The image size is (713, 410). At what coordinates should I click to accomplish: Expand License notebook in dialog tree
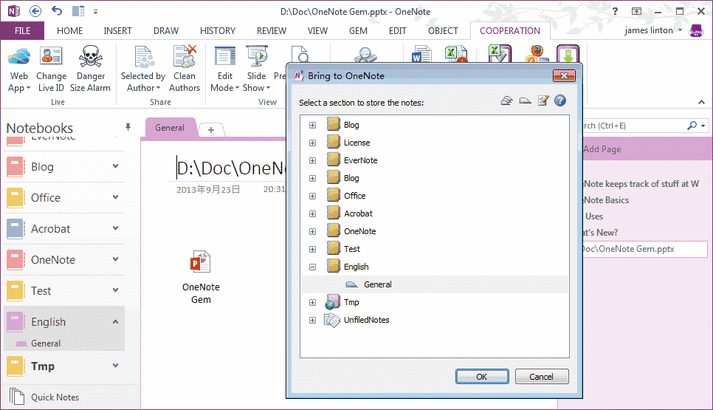(312, 143)
